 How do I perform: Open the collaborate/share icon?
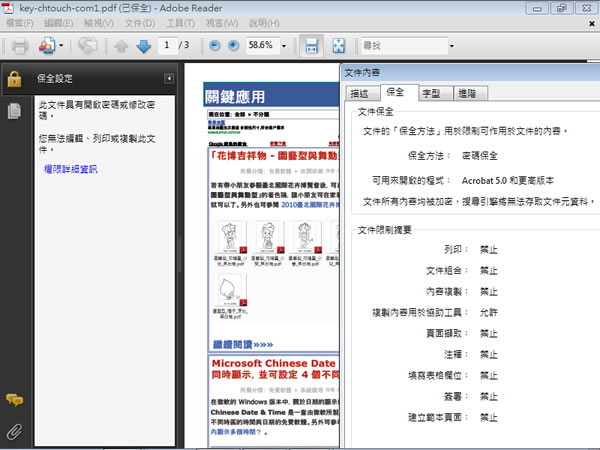tap(47, 46)
